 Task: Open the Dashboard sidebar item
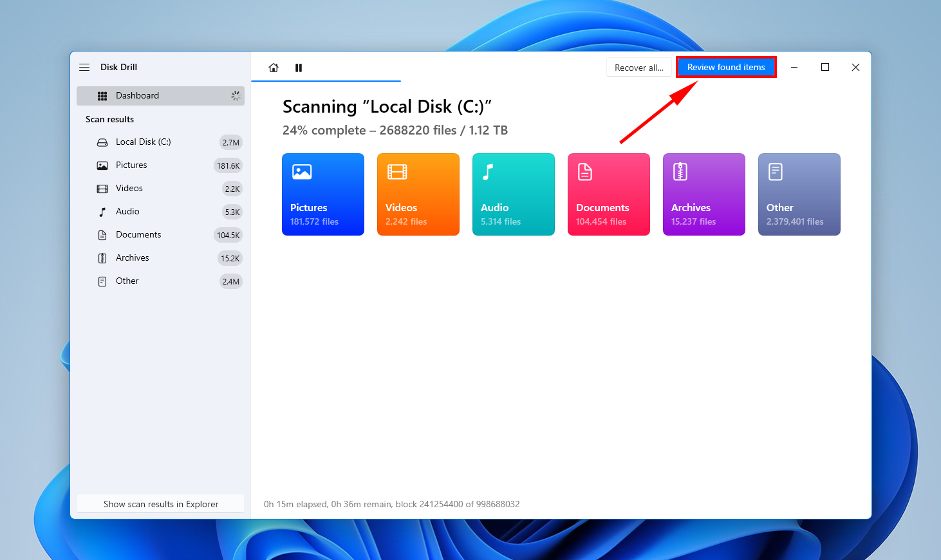[160, 96]
